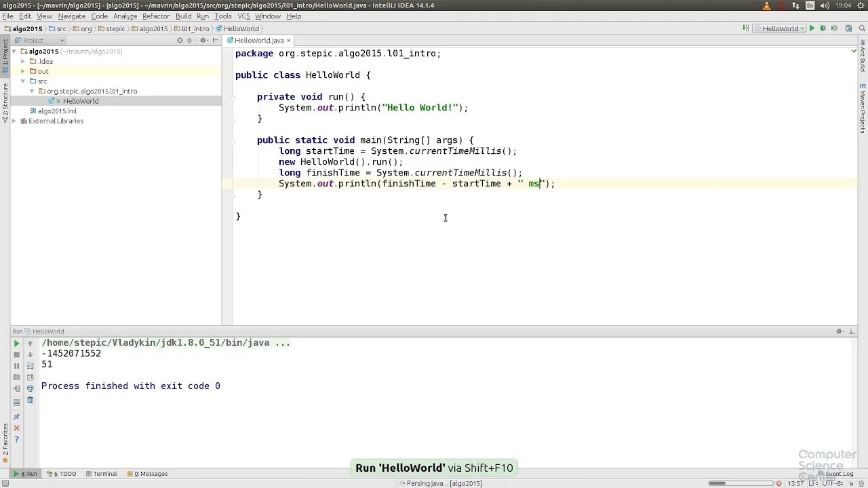Click stepic in the navigation breadcrumb
This screenshot has width=868, height=488.
[112, 28]
